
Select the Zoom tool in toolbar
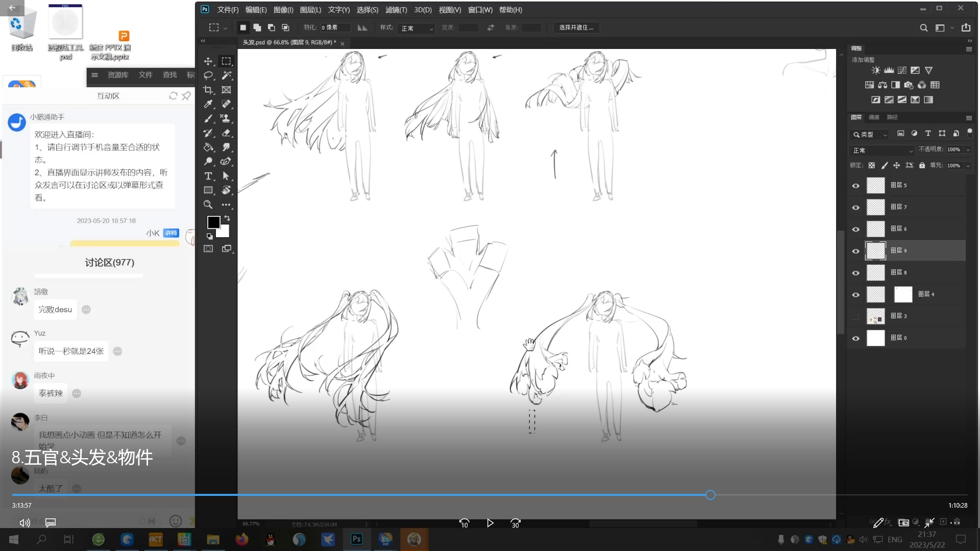point(208,205)
